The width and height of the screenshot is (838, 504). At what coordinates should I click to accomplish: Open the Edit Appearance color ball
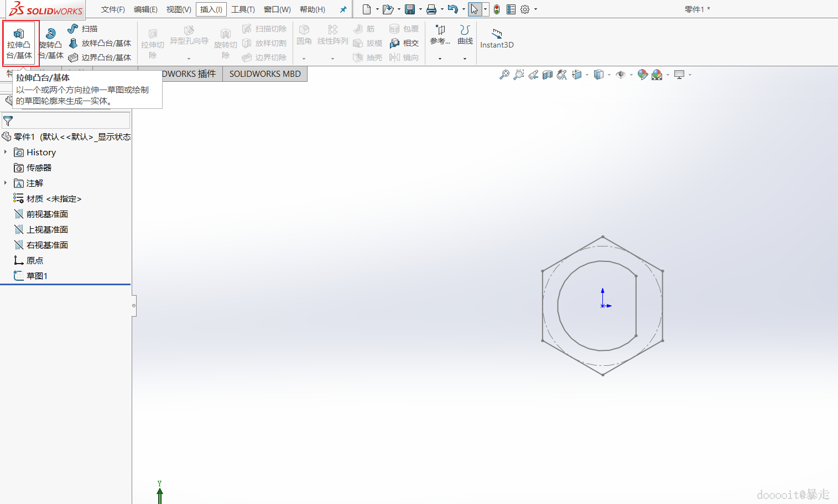point(642,75)
